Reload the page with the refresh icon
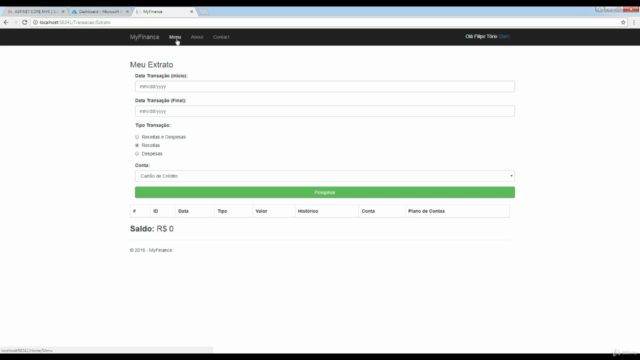The width and height of the screenshot is (640, 360). pyautogui.click(x=24, y=22)
